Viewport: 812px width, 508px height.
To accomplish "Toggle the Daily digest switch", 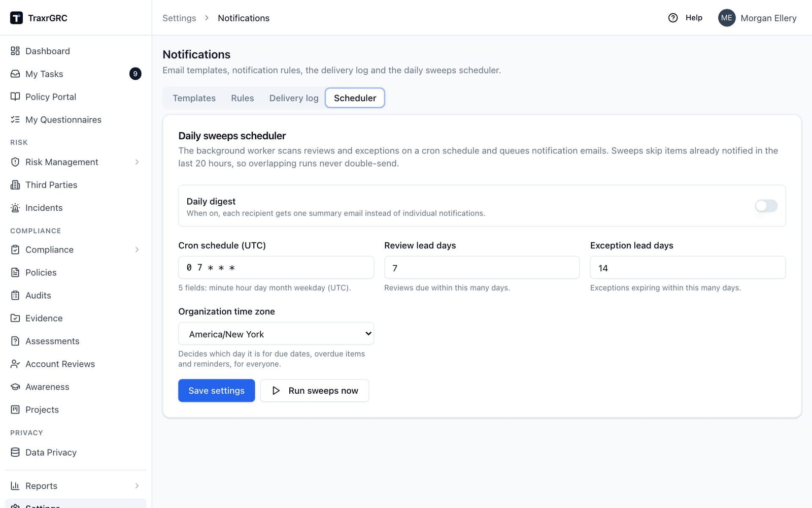I will pos(766,206).
